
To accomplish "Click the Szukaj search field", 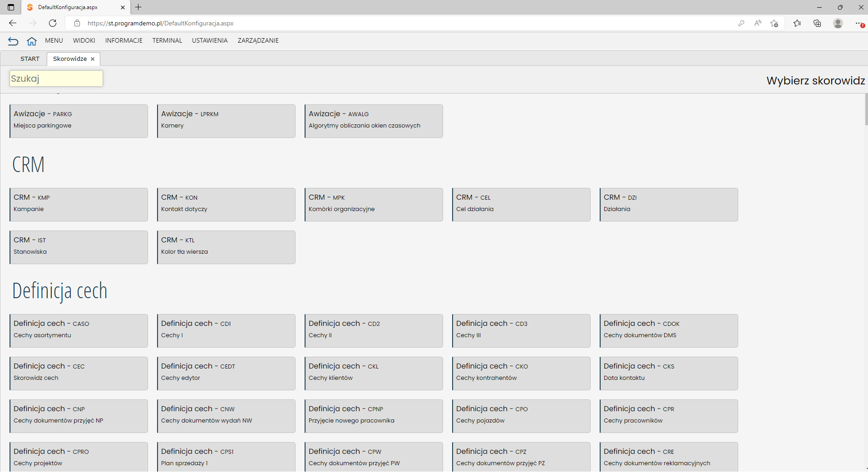I will (x=56, y=79).
